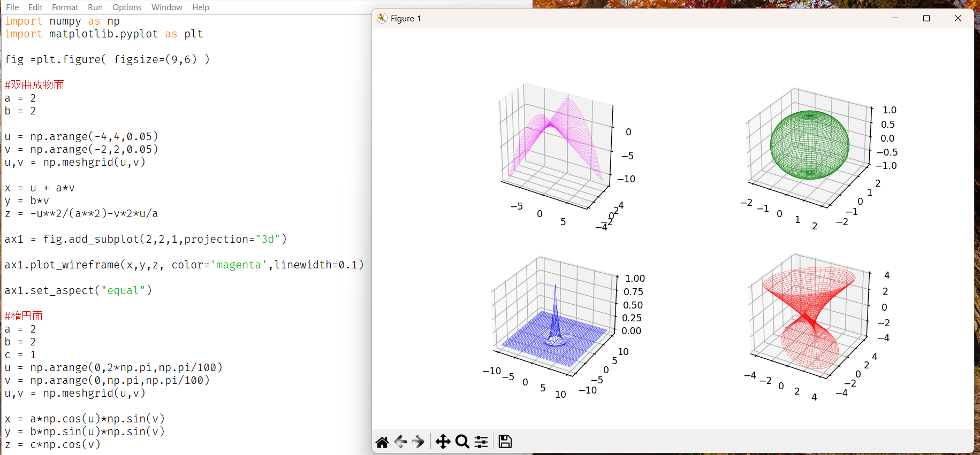Maximize the Figure 1 window
The height and width of the screenshot is (455, 980).
click(x=926, y=18)
